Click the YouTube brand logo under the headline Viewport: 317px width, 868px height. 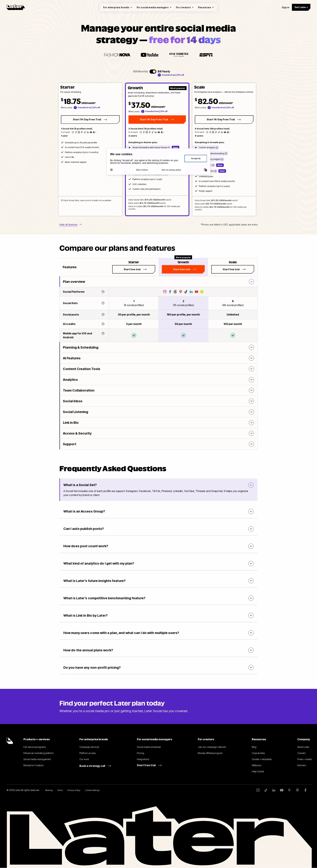(x=149, y=55)
